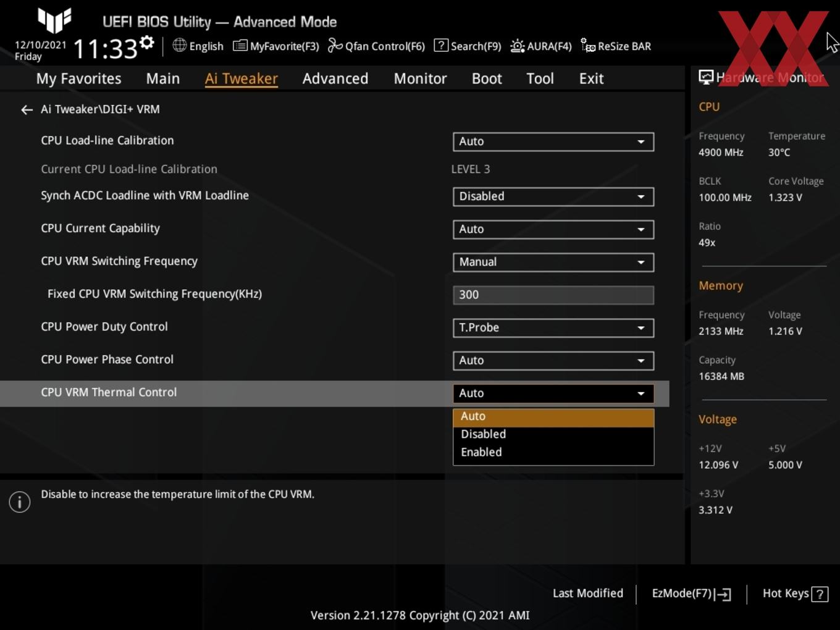The image size is (840, 630).
Task: Expand CPU Load-line Calibration dropdown
Action: pyautogui.click(x=553, y=141)
